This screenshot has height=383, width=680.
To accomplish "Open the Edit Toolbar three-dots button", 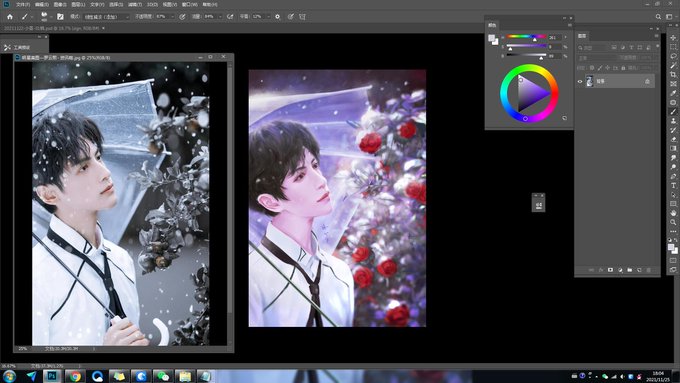I will click(673, 231).
